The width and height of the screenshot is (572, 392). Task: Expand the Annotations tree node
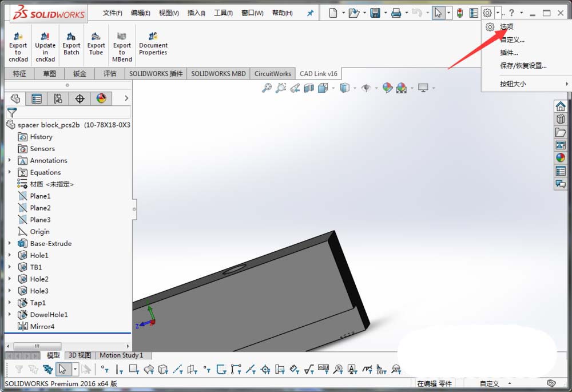[10, 160]
